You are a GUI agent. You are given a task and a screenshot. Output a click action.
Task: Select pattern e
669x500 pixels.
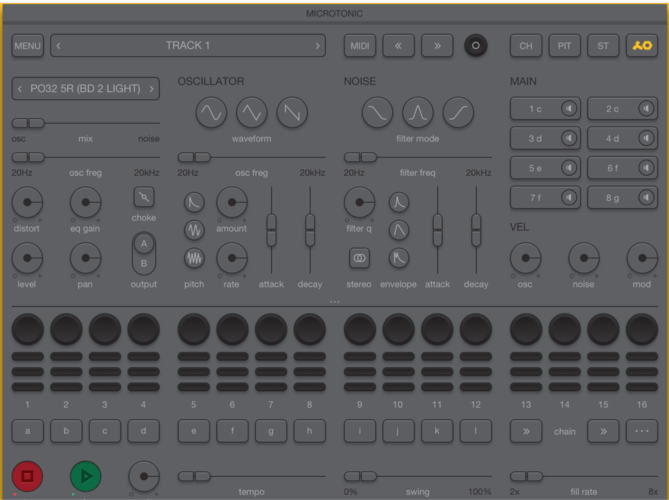(x=194, y=431)
